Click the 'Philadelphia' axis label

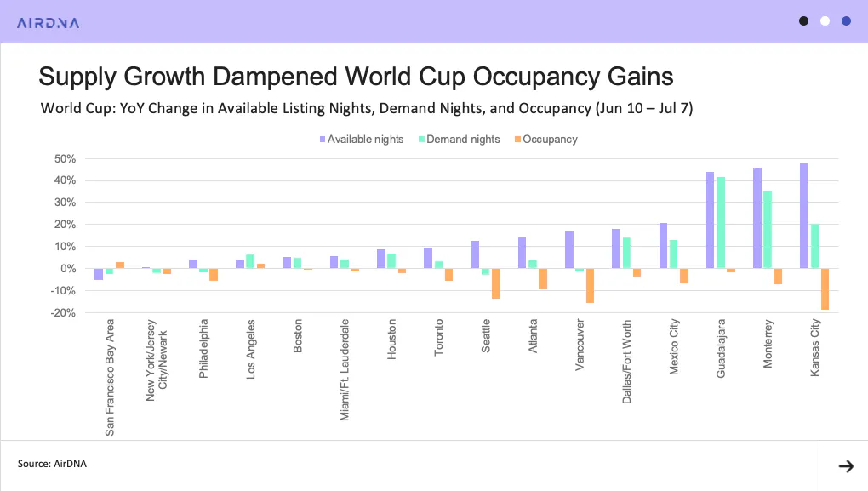(x=203, y=349)
